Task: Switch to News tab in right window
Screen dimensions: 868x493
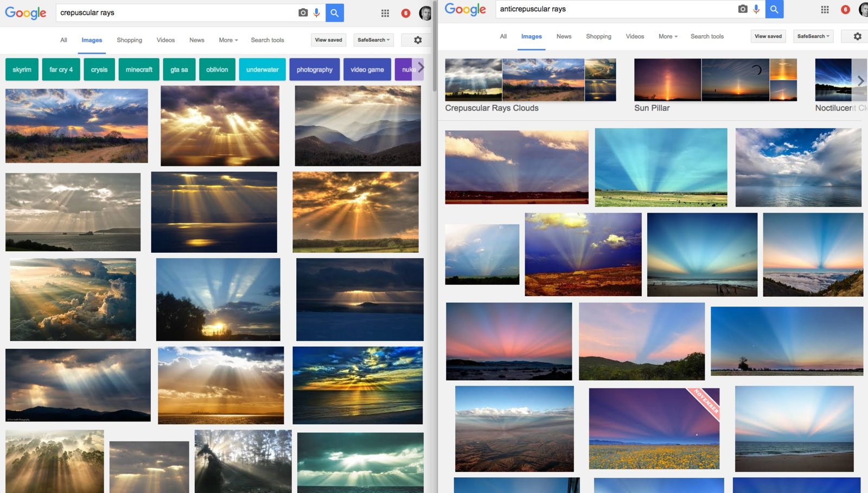Action: [564, 36]
